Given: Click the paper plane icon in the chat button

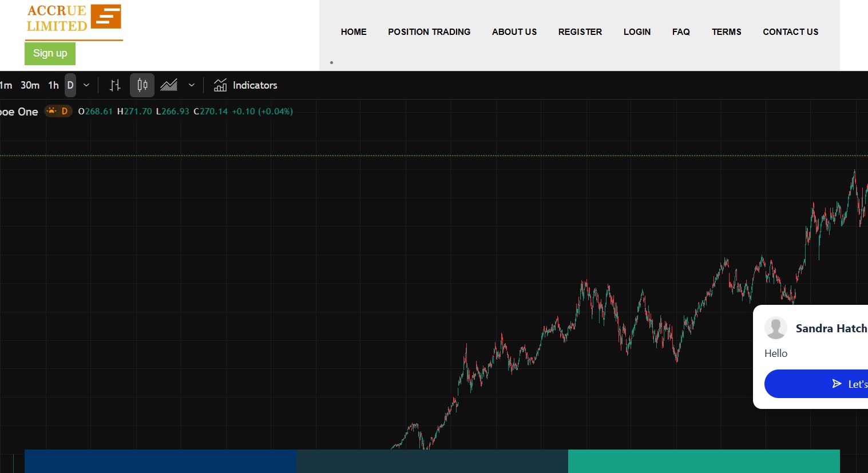Looking at the screenshot, I should (x=837, y=384).
